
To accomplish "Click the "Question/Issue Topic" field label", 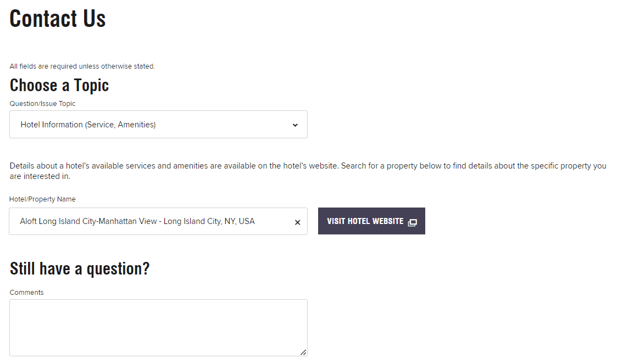I will pos(42,104).
